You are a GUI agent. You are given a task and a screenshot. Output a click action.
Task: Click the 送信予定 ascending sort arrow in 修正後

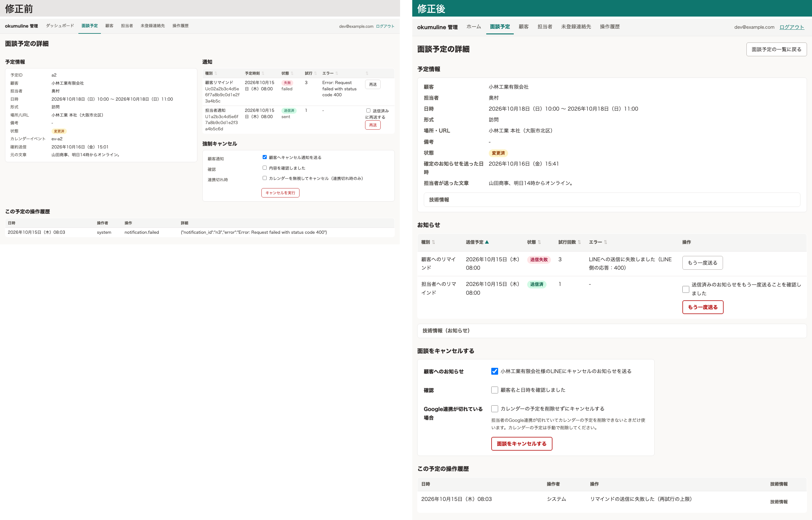click(x=487, y=242)
